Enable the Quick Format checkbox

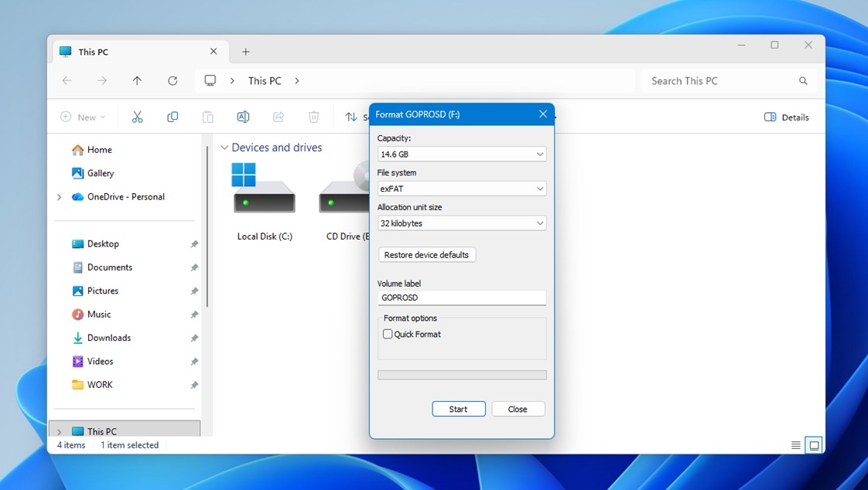(x=388, y=334)
